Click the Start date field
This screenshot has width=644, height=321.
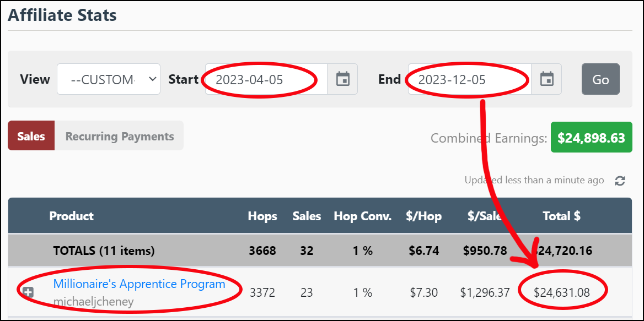tap(266, 79)
